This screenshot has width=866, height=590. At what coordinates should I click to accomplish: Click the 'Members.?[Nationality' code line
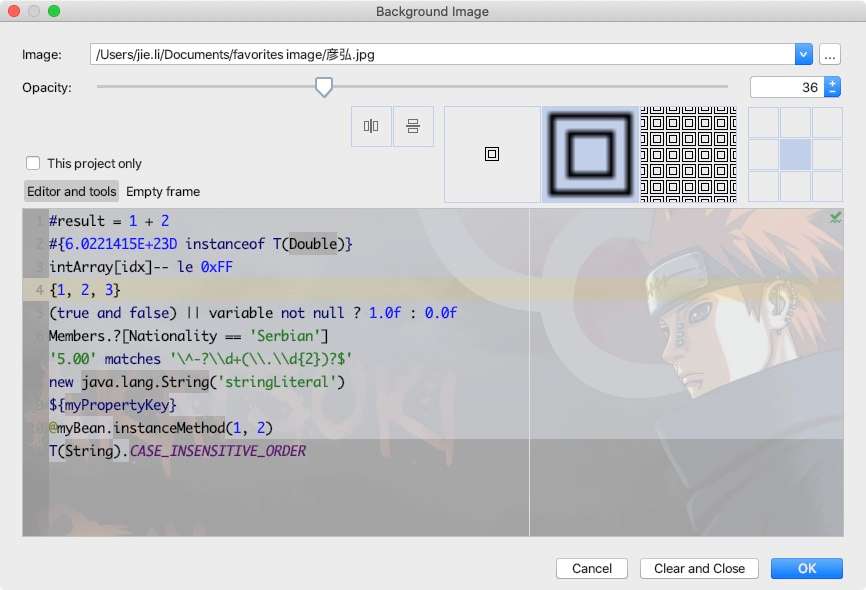point(188,336)
